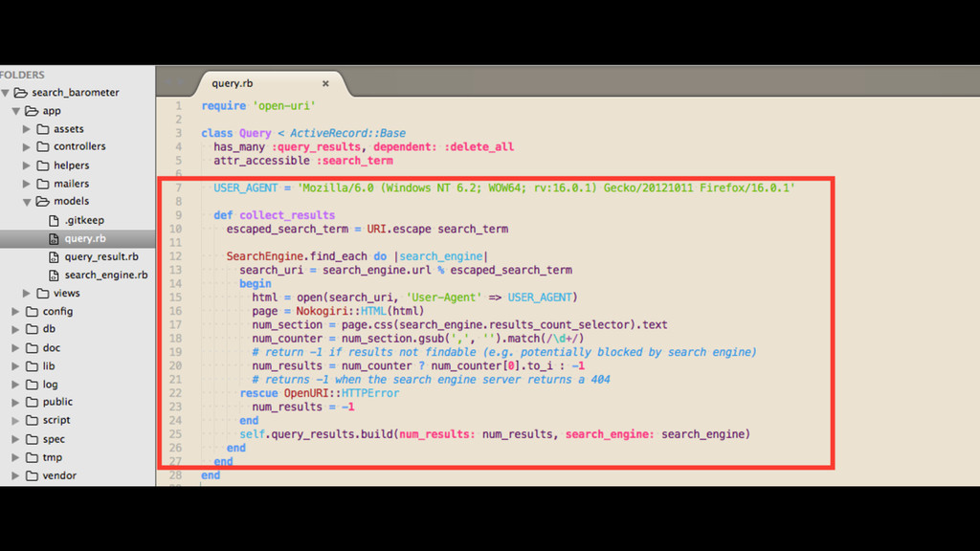Click the .gitkeep file icon
The image size is (980, 551).
click(x=54, y=220)
